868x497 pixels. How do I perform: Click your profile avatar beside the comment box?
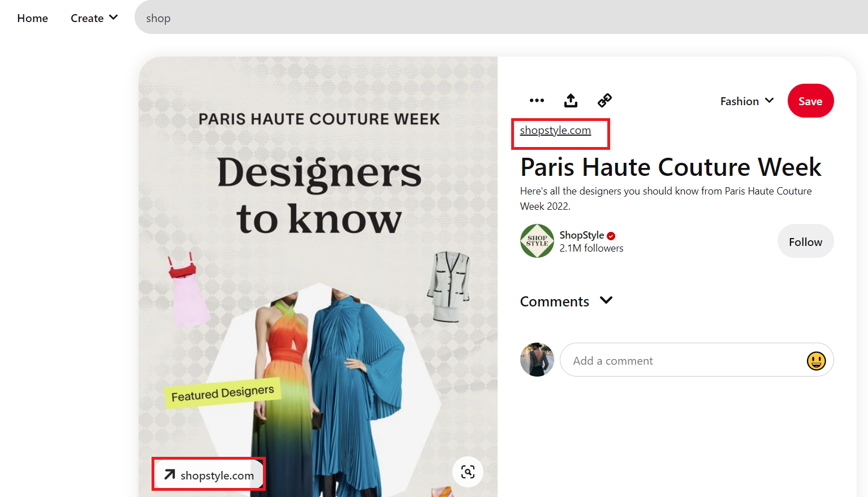(x=537, y=360)
